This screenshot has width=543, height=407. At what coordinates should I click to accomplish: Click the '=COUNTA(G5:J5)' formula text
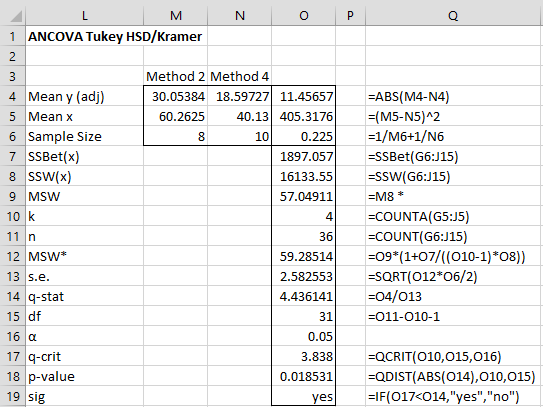click(419, 217)
